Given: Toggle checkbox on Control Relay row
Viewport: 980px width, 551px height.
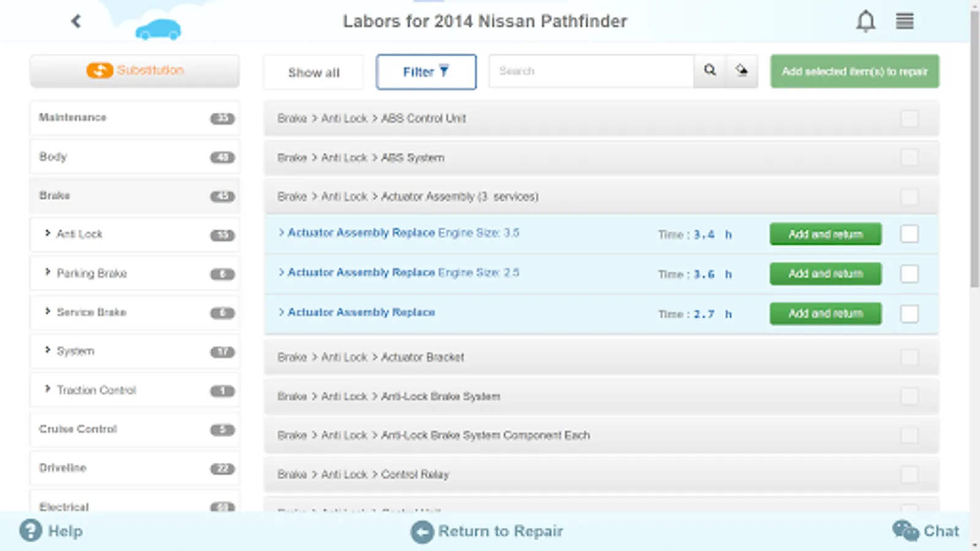Looking at the screenshot, I should [910, 474].
